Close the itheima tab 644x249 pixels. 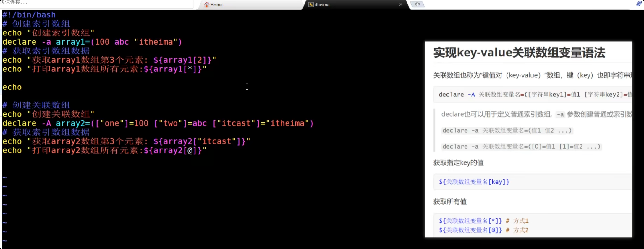401,4
